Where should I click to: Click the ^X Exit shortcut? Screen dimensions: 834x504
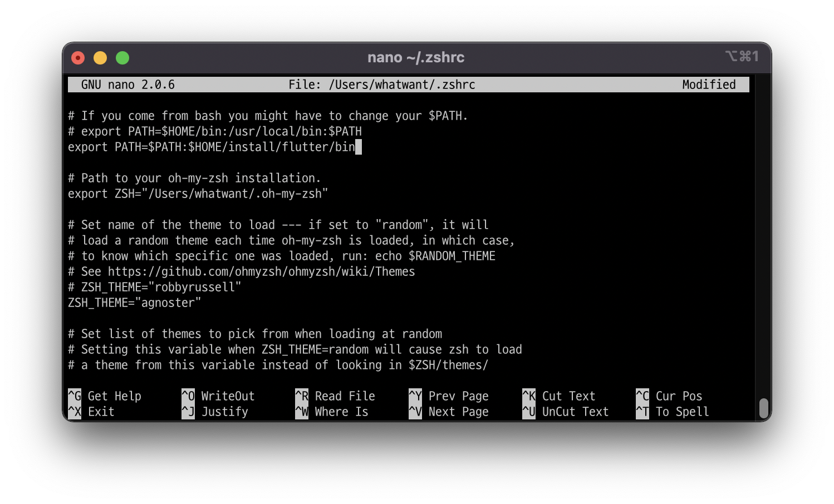(x=91, y=412)
